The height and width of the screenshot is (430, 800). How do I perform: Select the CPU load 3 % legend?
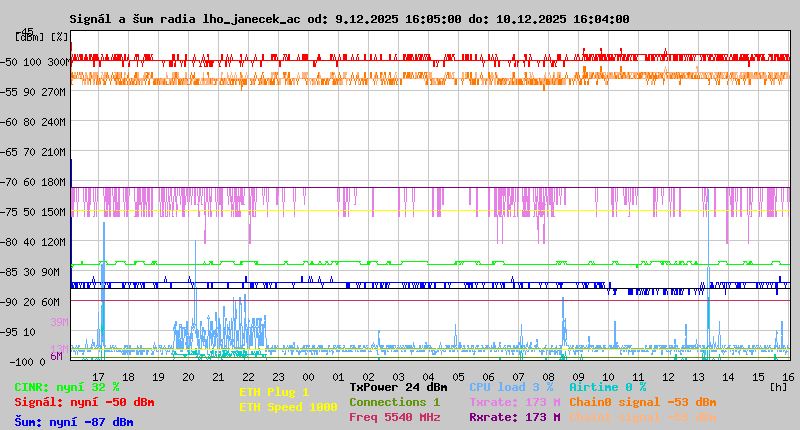pyautogui.click(x=511, y=387)
